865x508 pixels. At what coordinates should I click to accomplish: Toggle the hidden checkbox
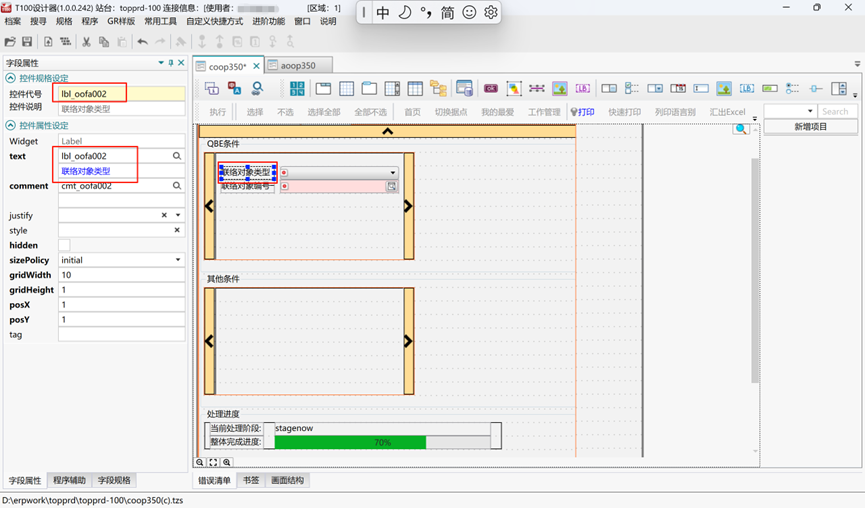65,245
